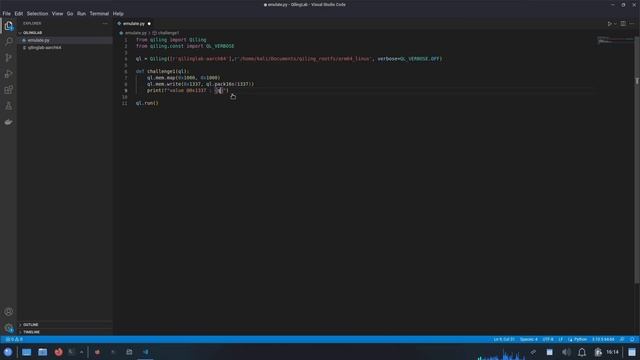This screenshot has width=640, height=360.
Task: Open the Run menu
Action: 81,13
